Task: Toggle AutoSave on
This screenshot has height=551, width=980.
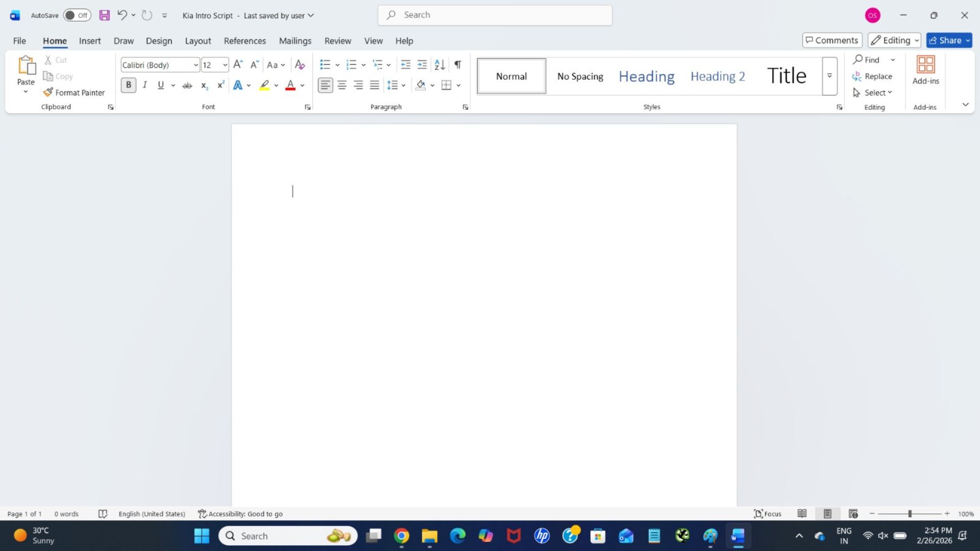Action: coord(77,15)
